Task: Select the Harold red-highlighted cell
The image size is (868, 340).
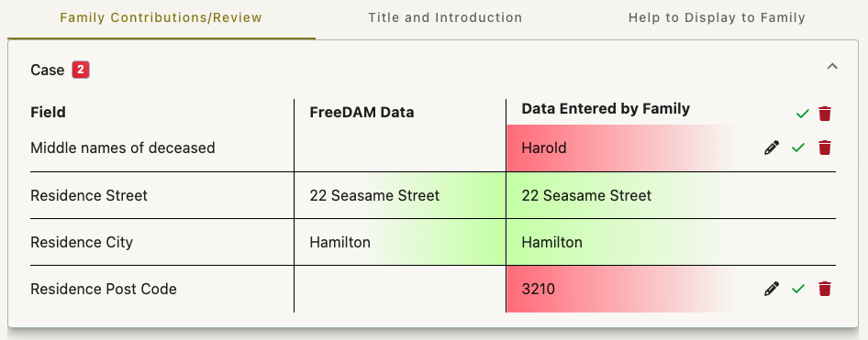Action: click(620, 148)
